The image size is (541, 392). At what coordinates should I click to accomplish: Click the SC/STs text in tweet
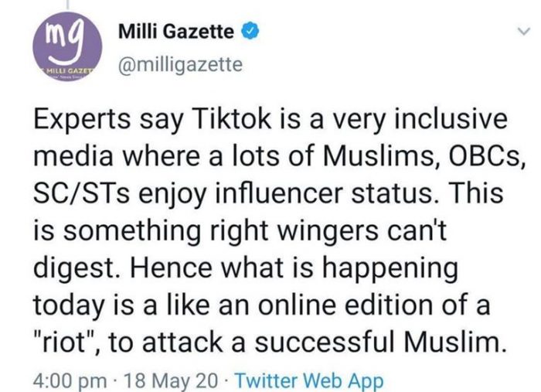tap(82, 194)
